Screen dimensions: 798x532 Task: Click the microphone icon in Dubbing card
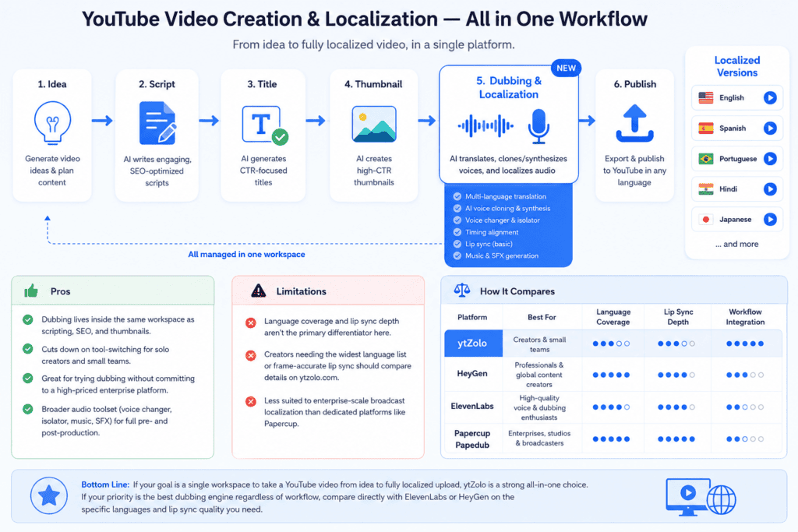(538, 125)
